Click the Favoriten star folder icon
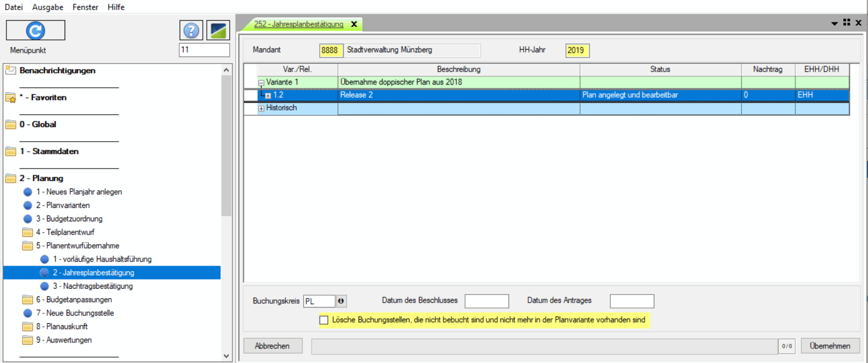 tap(10, 97)
